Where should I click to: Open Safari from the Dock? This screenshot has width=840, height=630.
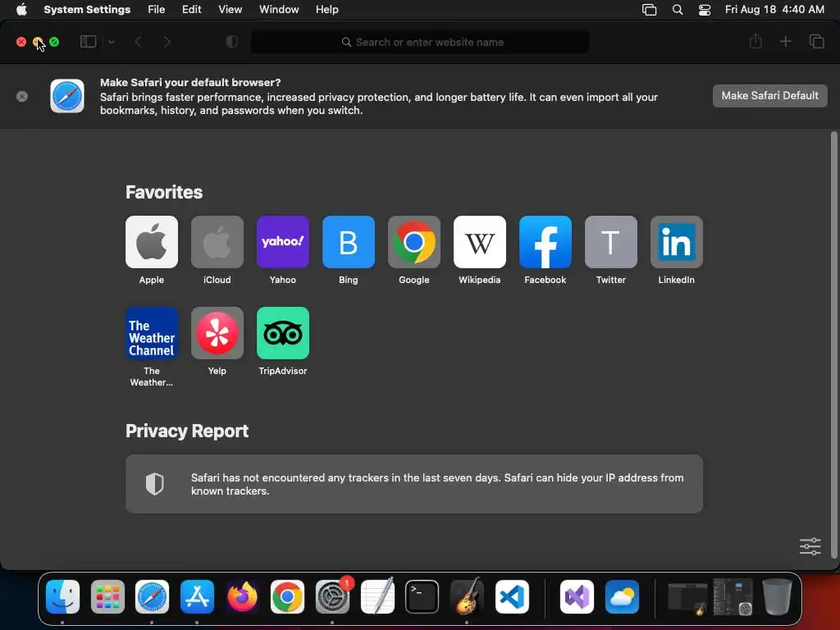pyautogui.click(x=152, y=596)
